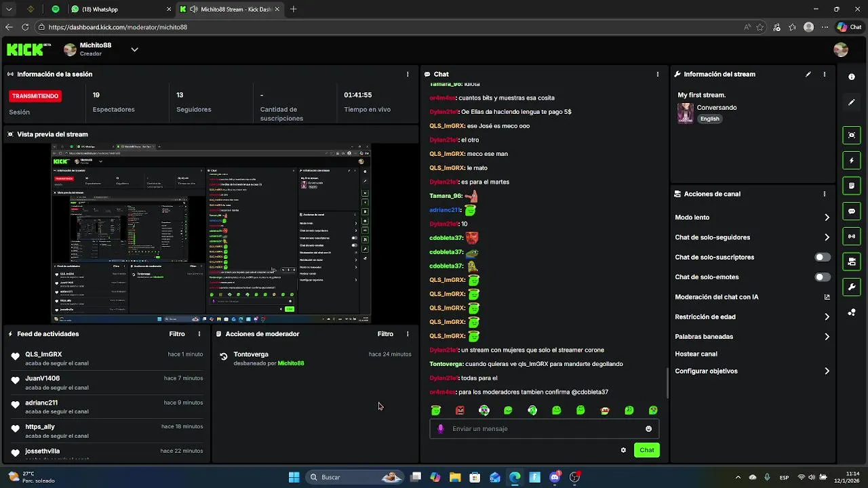Expand Chat de solo-seguidores chevron
Image resolution: width=868 pixels, height=488 pixels.
pos(827,237)
